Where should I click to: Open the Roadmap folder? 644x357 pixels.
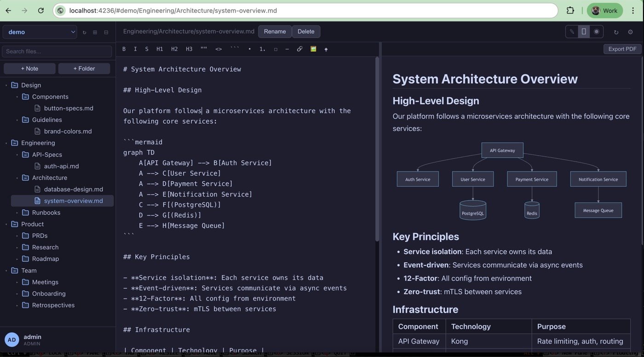46,259
